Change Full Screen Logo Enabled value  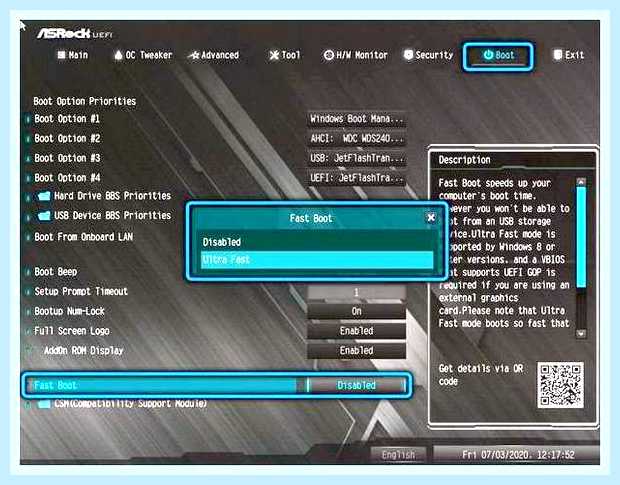[x=356, y=331]
